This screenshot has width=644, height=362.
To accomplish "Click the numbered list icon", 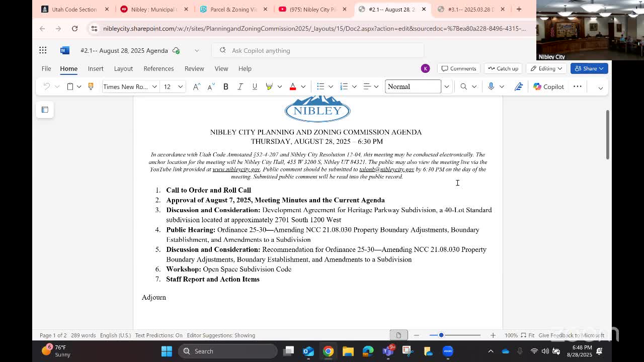I will tap(344, 86).
